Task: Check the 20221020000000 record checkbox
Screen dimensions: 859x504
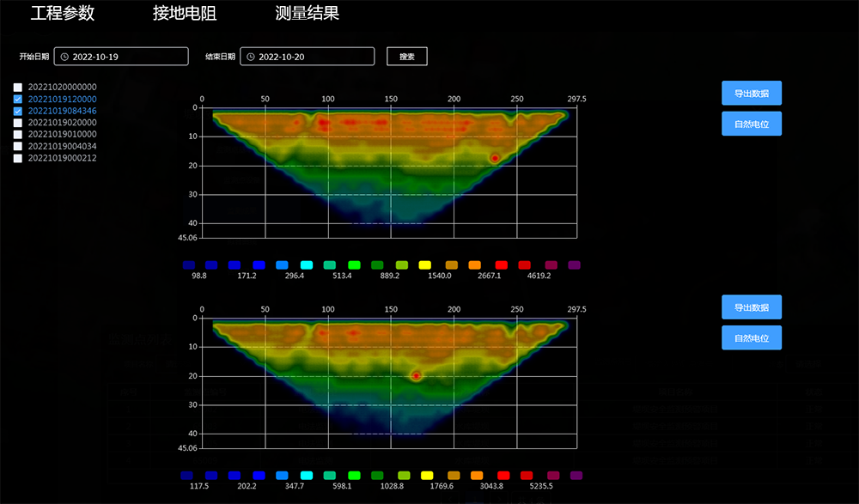Action: coord(17,88)
